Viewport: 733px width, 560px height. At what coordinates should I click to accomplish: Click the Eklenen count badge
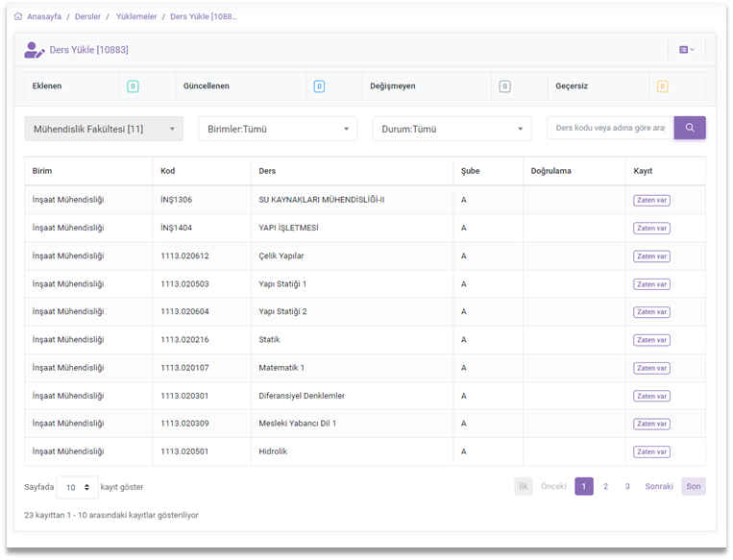(133, 86)
